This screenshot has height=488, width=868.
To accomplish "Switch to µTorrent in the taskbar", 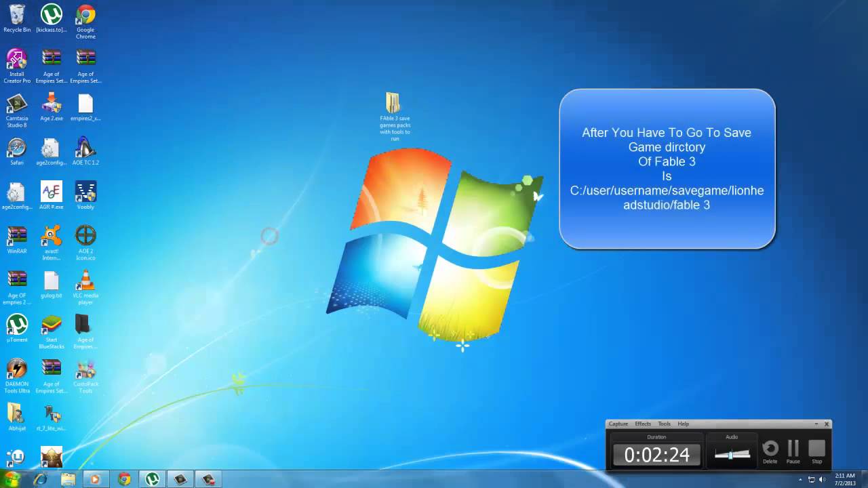I will (153, 479).
